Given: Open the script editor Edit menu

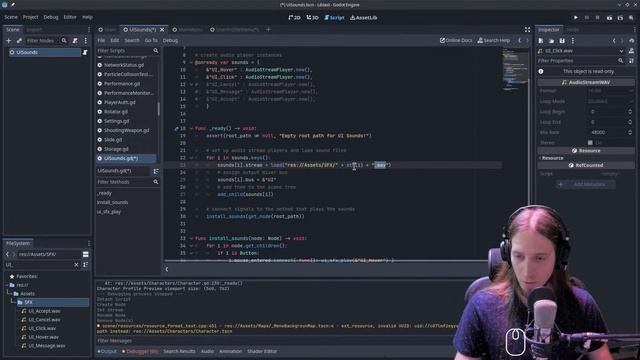Looking at the screenshot, I should click(115, 40).
